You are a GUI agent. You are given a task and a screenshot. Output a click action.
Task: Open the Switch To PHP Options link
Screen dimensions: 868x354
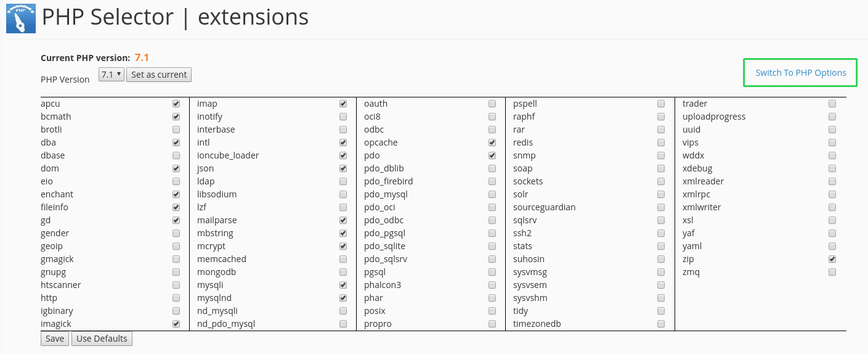click(801, 73)
